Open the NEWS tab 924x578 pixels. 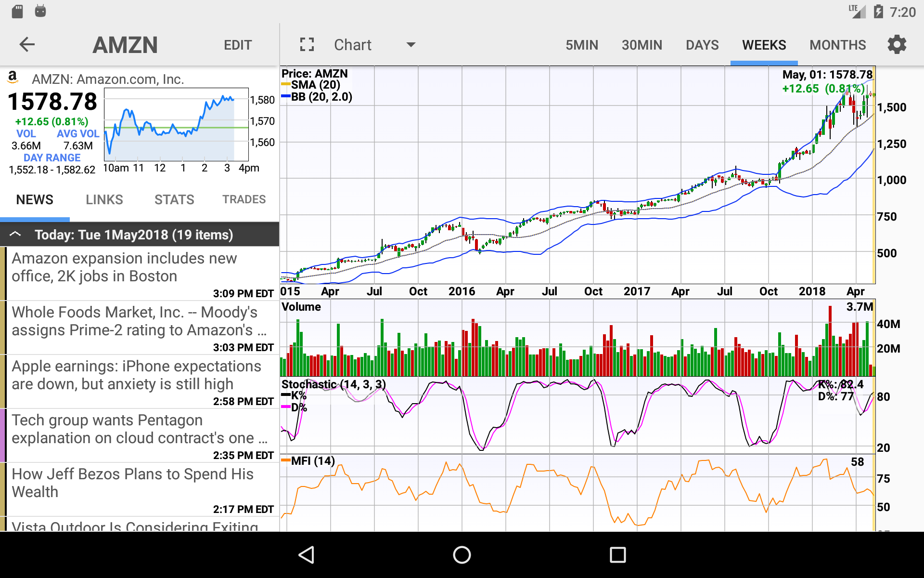tap(35, 200)
